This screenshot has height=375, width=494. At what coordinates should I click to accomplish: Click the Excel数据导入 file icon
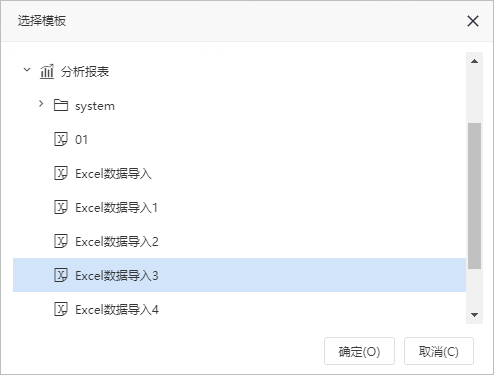click(61, 173)
